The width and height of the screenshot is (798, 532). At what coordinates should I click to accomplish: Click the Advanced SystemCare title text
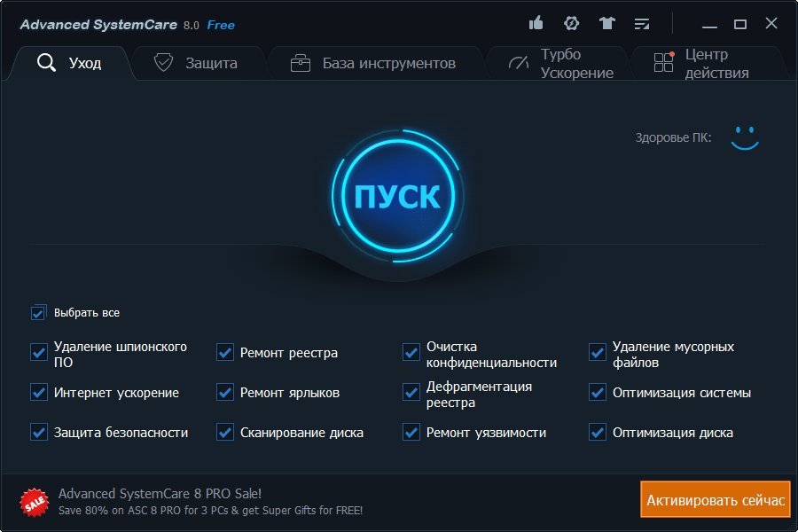pyautogui.click(x=98, y=25)
